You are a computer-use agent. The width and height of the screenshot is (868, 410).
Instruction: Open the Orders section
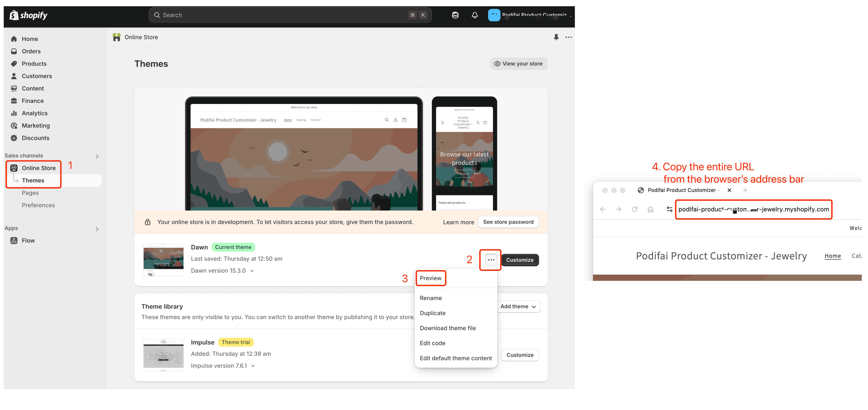click(x=31, y=51)
